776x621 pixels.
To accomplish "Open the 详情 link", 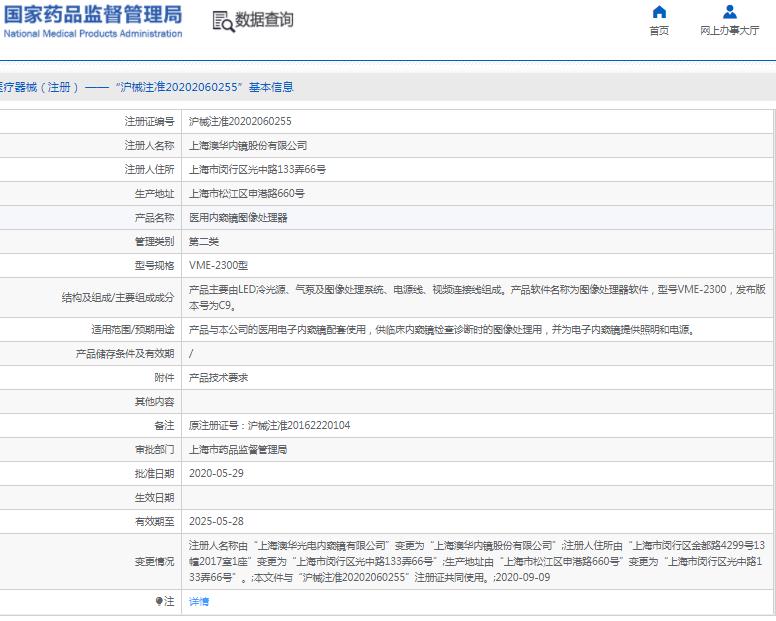I will point(199,602).
